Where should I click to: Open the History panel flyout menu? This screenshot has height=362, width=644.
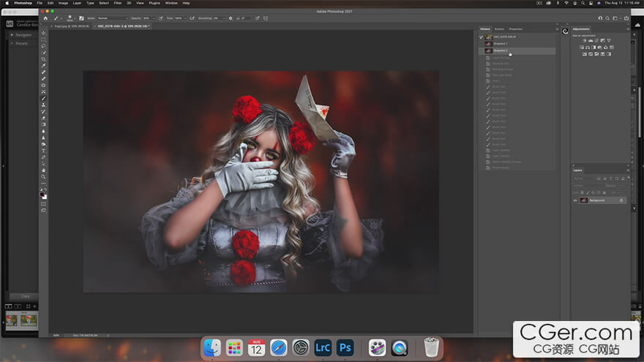pyautogui.click(x=557, y=29)
